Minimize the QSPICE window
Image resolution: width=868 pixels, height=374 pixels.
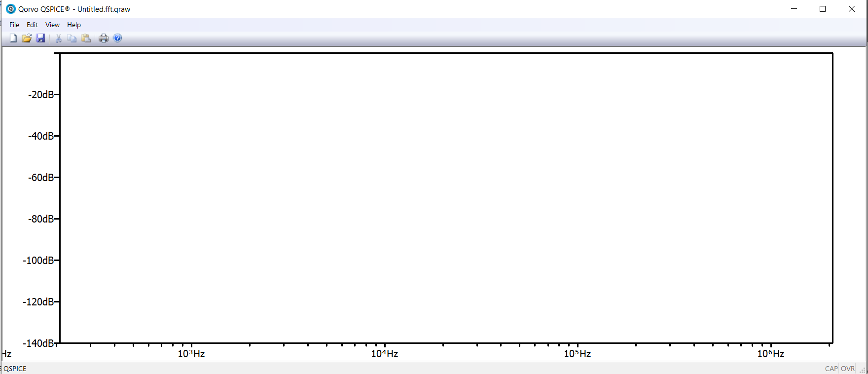[794, 9]
